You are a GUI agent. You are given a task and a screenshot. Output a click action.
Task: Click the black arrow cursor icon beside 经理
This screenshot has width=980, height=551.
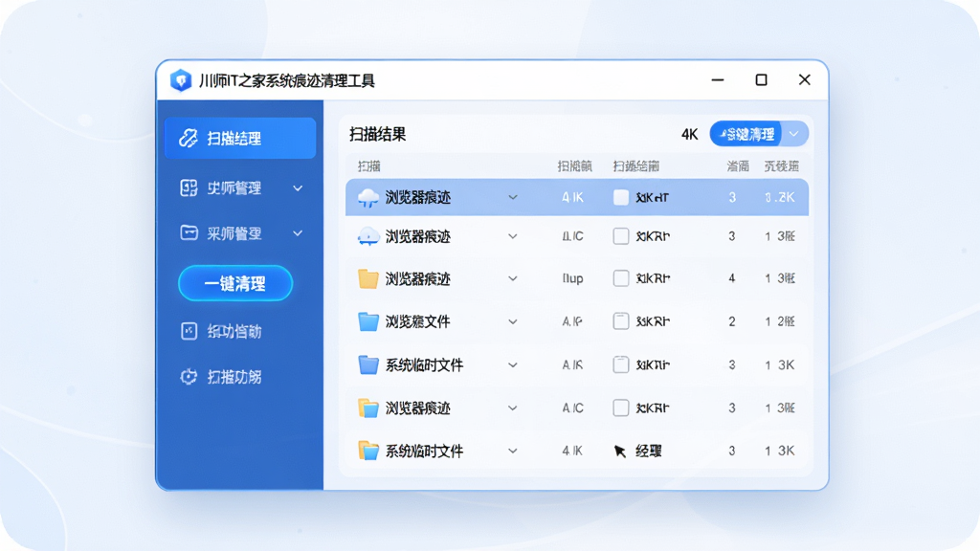click(x=620, y=452)
